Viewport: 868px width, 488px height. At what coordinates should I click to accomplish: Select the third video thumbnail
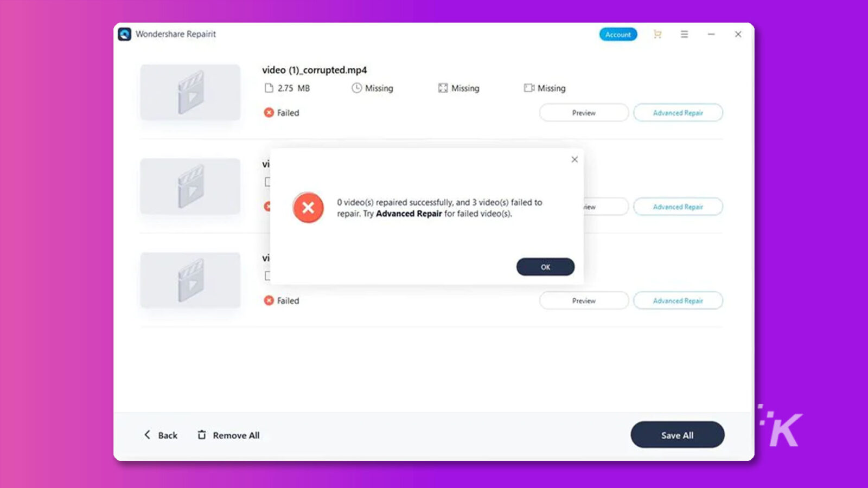pos(190,280)
